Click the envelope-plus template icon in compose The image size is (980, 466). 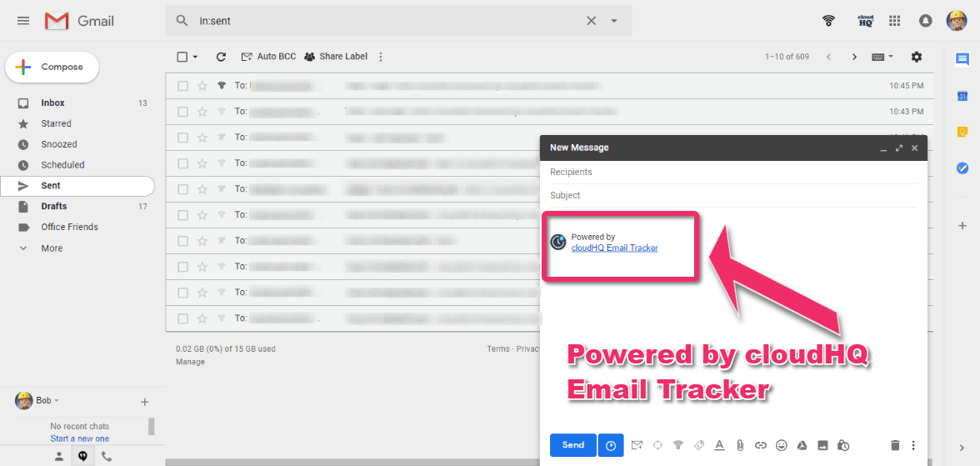pos(637,445)
